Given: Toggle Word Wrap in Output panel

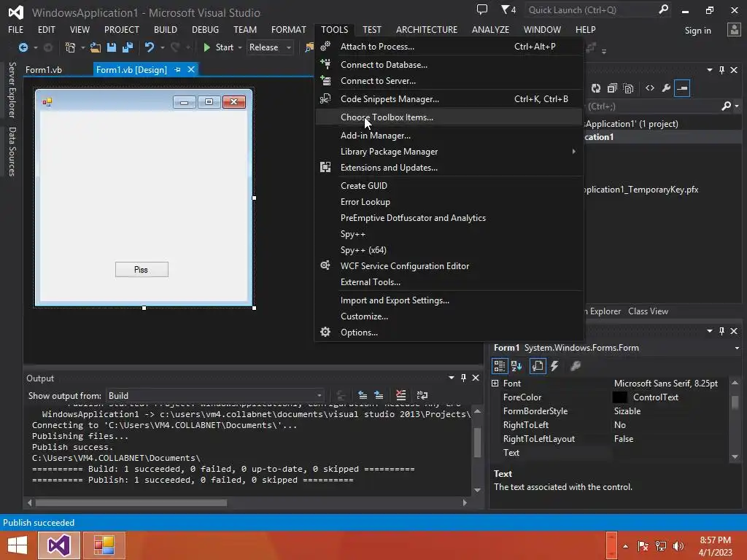Looking at the screenshot, I should 422,395.
